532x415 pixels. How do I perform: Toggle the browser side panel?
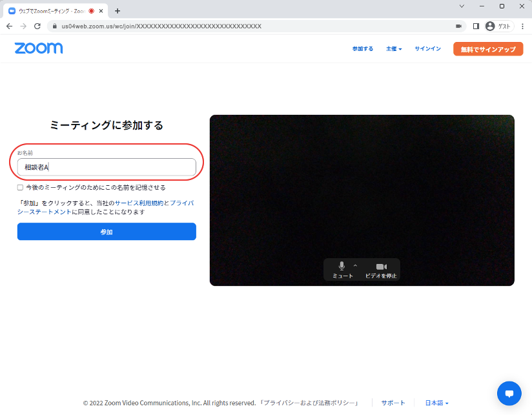(476, 26)
